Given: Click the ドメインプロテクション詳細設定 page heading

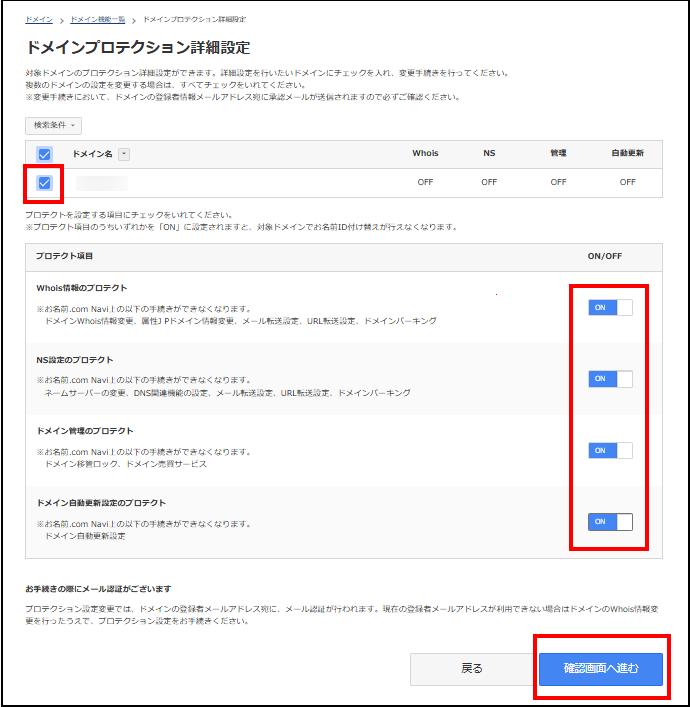Looking at the screenshot, I should (x=138, y=48).
